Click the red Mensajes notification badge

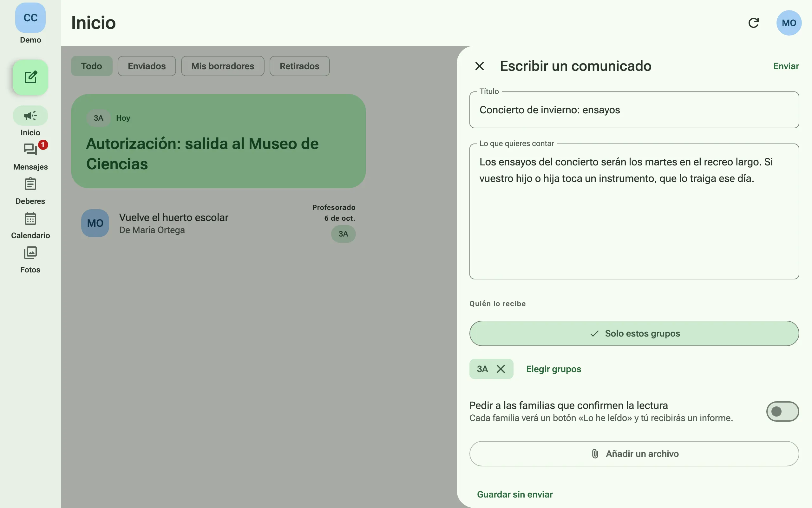(43, 145)
